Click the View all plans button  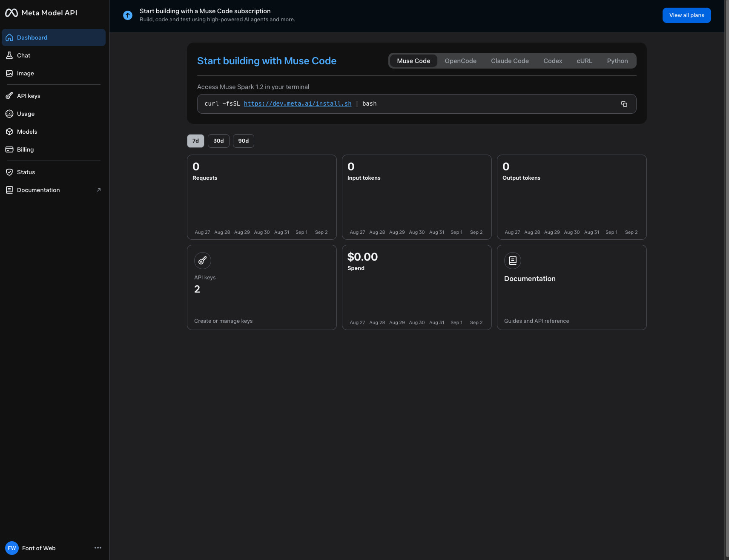pyautogui.click(x=687, y=15)
